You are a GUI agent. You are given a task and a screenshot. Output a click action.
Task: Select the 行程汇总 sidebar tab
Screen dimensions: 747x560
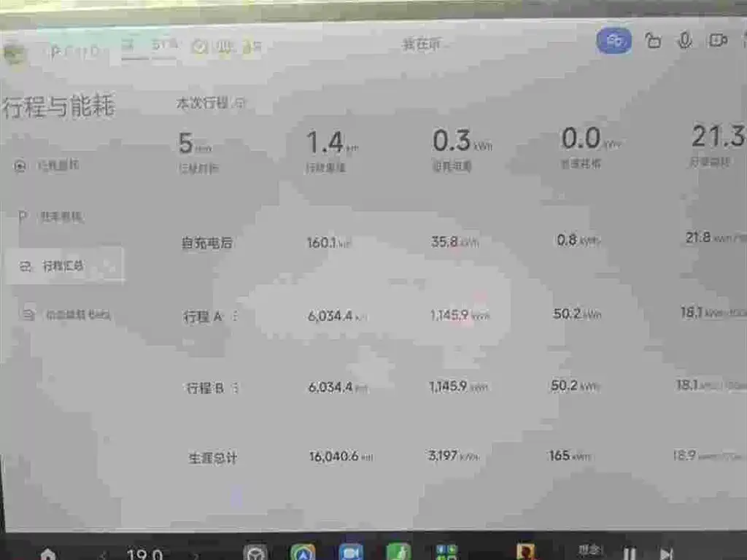[x=65, y=265]
